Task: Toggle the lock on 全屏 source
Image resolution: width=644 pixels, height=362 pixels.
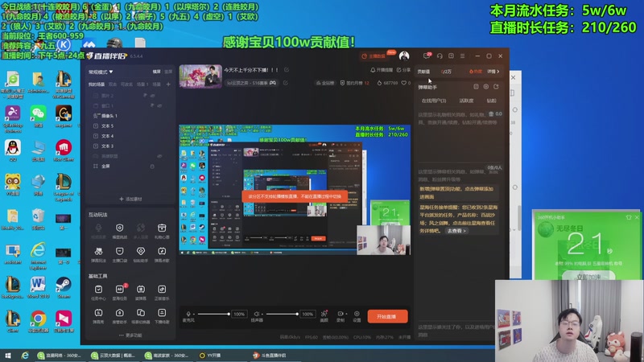Action: coord(152,167)
